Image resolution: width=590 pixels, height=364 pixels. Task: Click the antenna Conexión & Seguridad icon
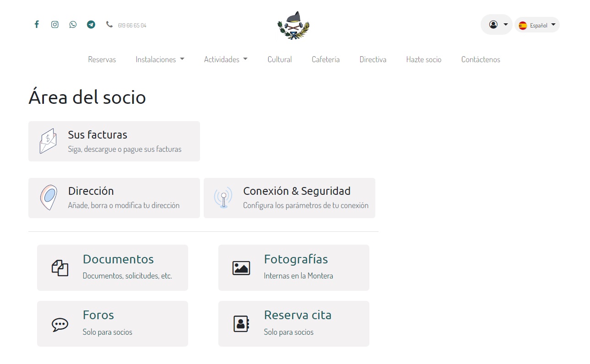[223, 198]
